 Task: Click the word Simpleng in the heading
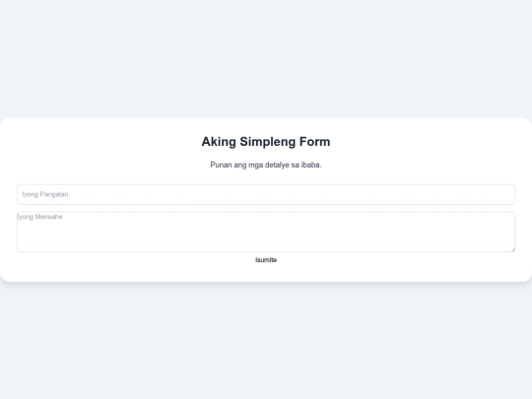[x=267, y=142]
